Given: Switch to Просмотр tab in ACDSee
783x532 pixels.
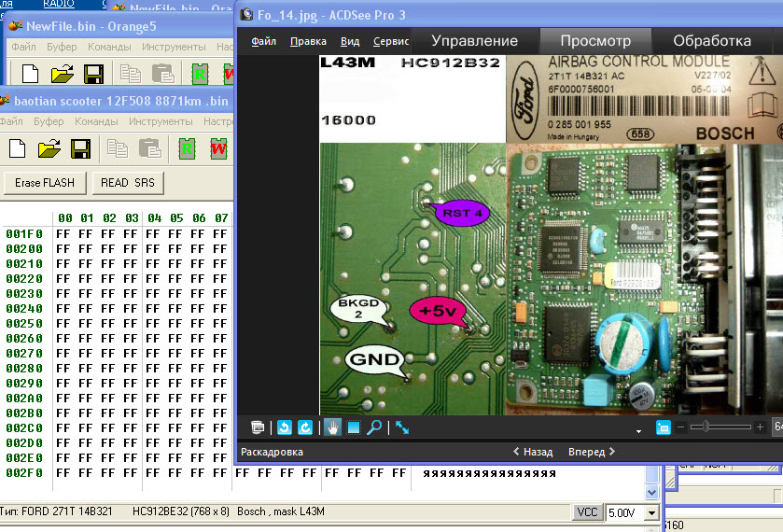Looking at the screenshot, I should [595, 41].
